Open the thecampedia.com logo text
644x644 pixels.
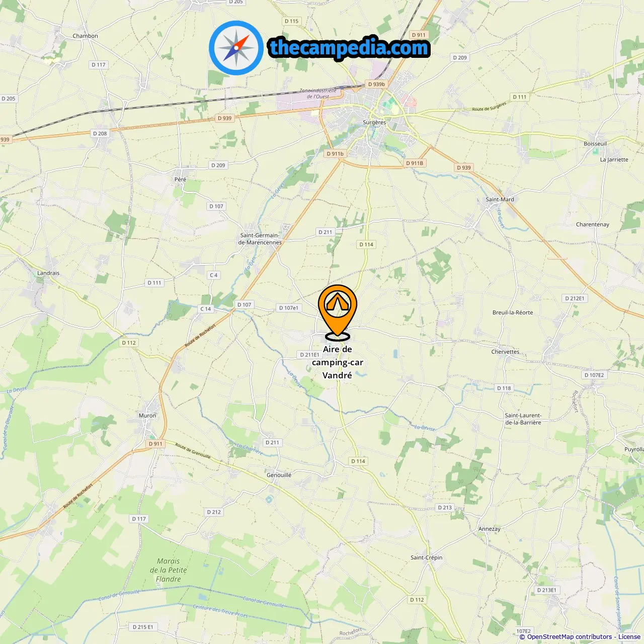(349, 48)
